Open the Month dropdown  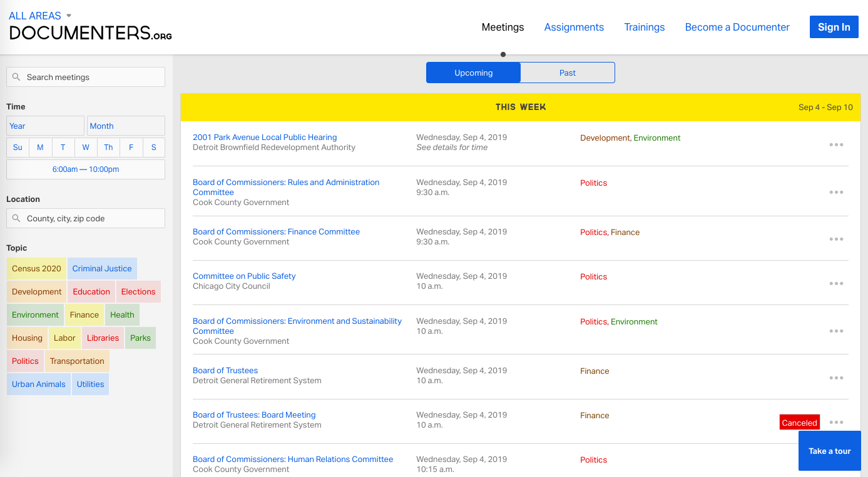[126, 126]
